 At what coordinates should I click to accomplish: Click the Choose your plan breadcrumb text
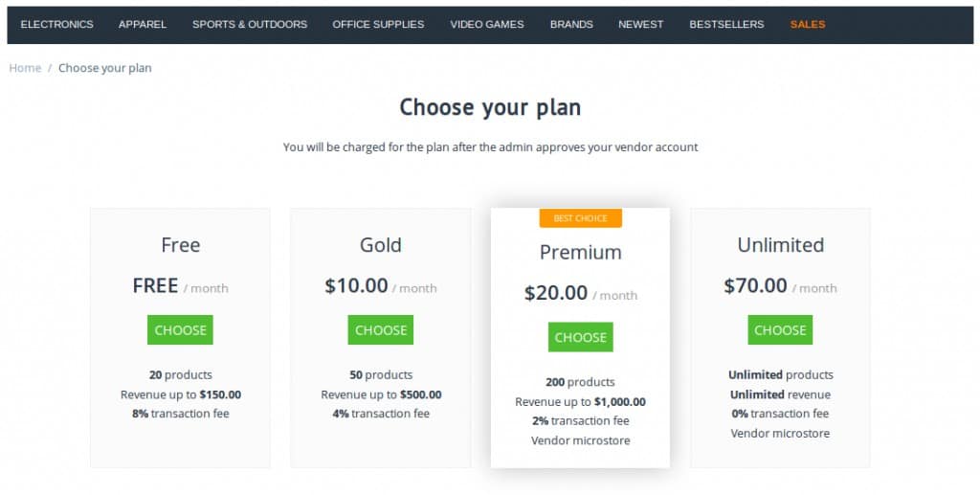click(x=105, y=67)
